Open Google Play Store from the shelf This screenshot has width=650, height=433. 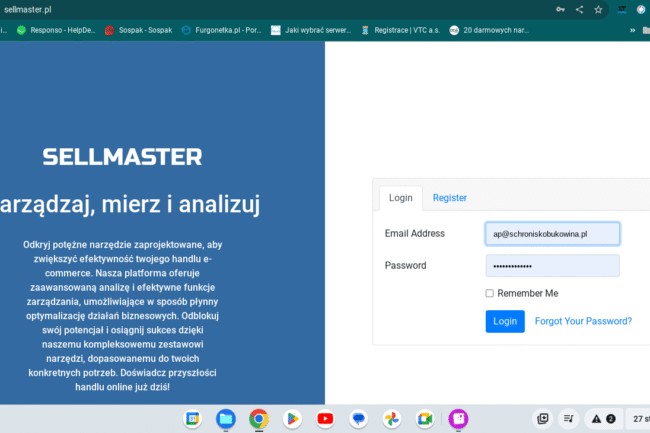pyautogui.click(x=292, y=419)
